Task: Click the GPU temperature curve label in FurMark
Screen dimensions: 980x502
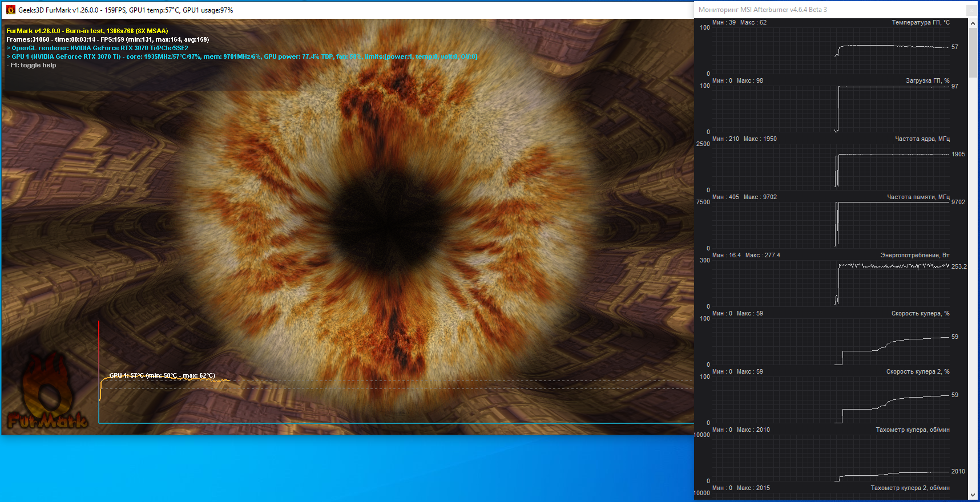Action: pos(162,375)
